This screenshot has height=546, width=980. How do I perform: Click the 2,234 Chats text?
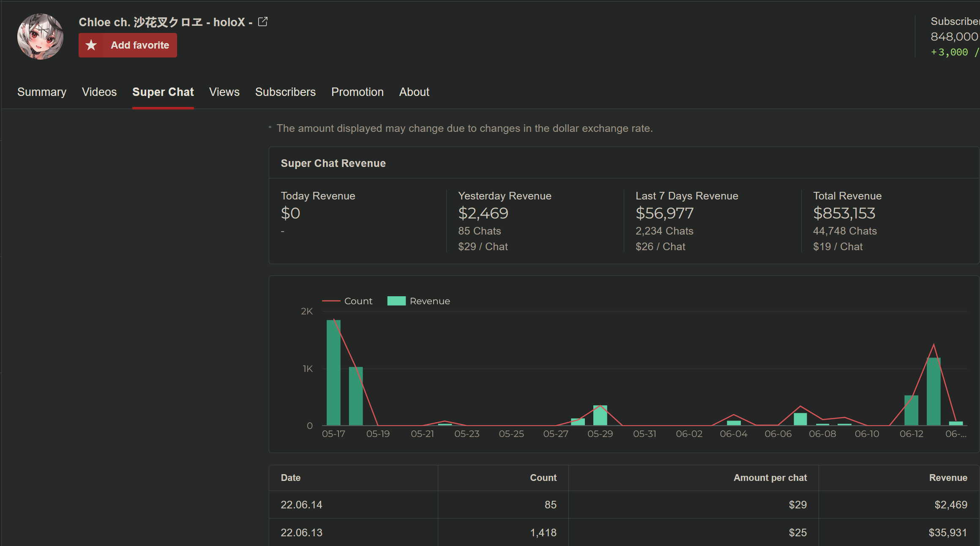(664, 231)
